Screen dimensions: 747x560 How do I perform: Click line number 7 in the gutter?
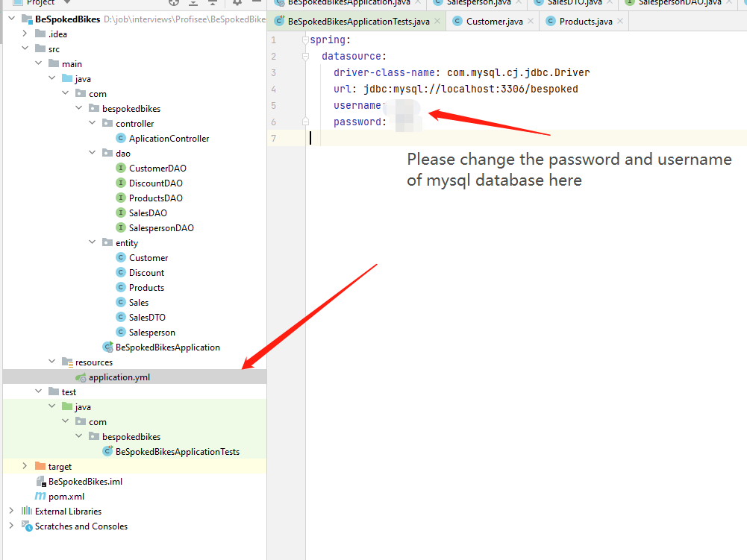tap(273, 139)
